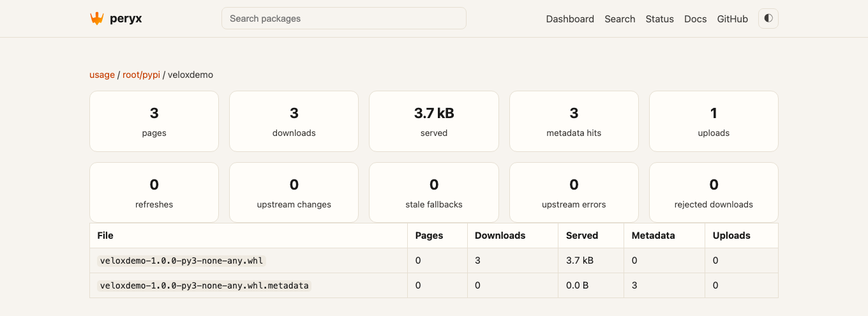The height and width of the screenshot is (316, 868).
Task: Select veloxdemo-1.0.0-py3-none-any.whl file name
Action: coord(181,260)
